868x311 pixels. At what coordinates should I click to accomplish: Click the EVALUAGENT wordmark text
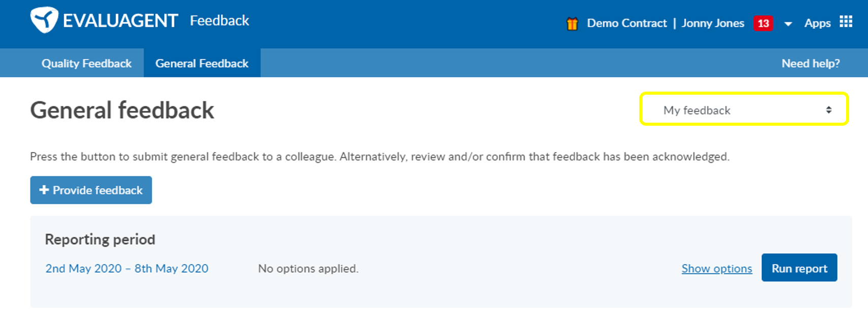click(x=120, y=20)
